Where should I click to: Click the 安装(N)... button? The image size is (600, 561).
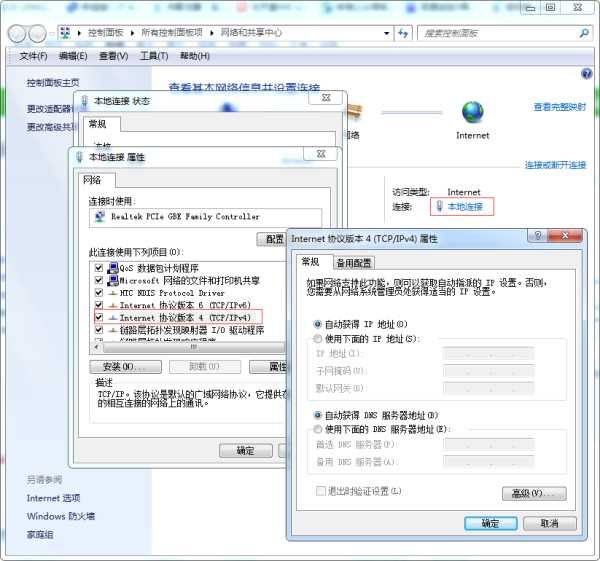click(x=125, y=367)
